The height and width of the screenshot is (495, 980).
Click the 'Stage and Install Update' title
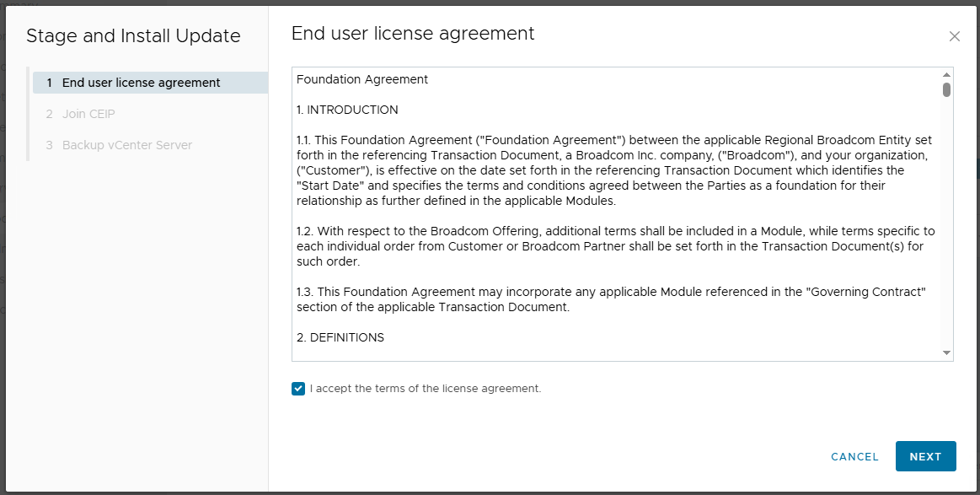coord(133,35)
